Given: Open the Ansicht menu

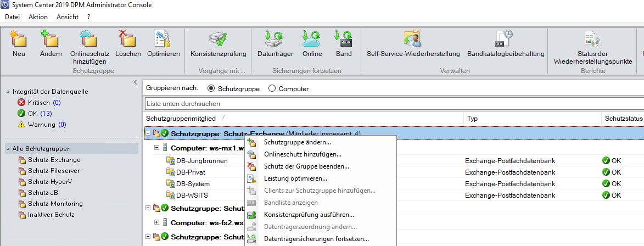Looking at the screenshot, I should pos(68,17).
